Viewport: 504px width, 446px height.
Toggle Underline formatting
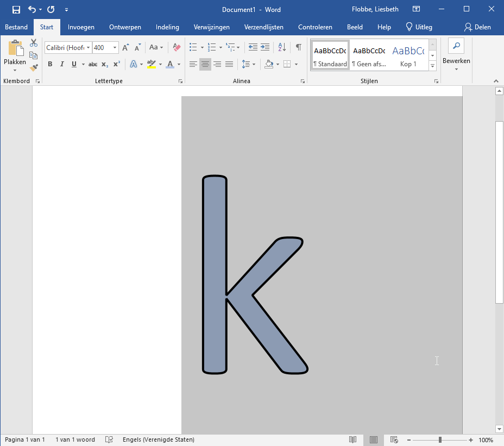[74, 64]
